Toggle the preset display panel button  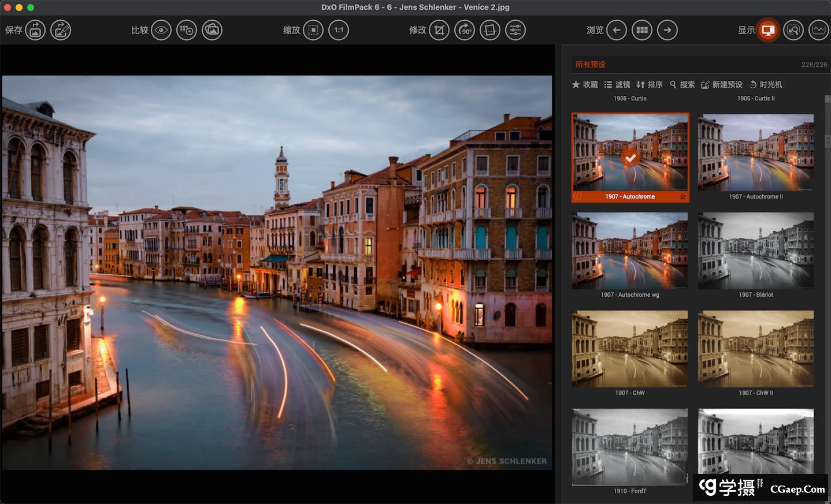tap(768, 30)
